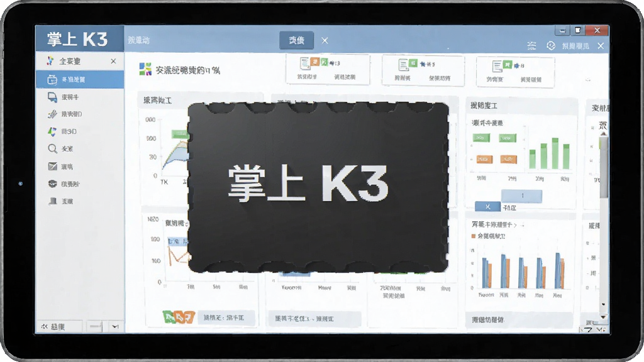
Task: Open the monitor icon sidebar entry
Action: click(x=52, y=97)
